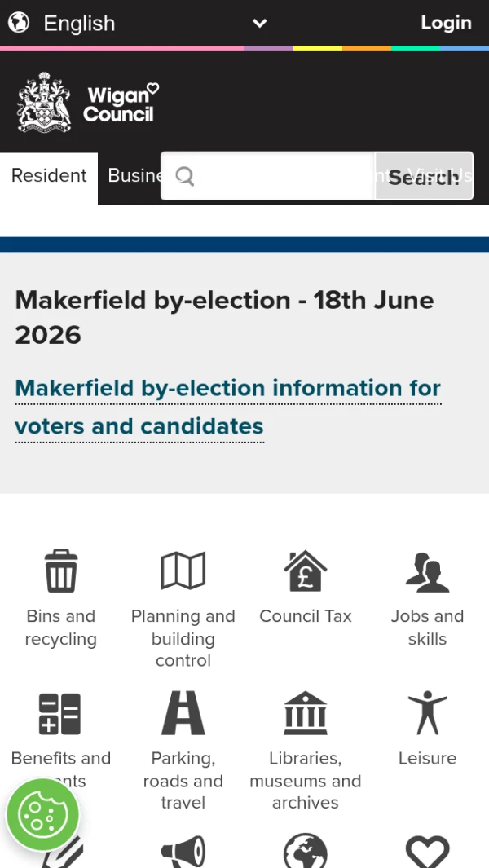Viewport: 489px width, 868px height.
Task: Open the Bins and recycling trash icon
Action: [x=61, y=571]
